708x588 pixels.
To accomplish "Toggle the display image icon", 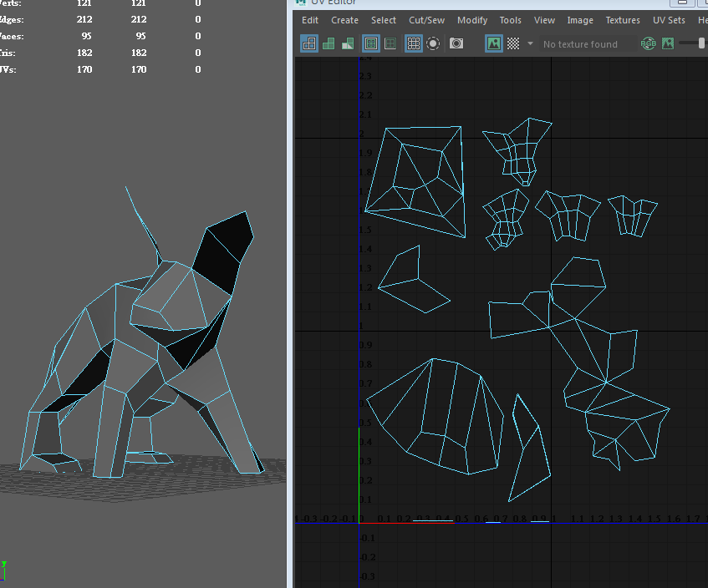I will [x=494, y=43].
